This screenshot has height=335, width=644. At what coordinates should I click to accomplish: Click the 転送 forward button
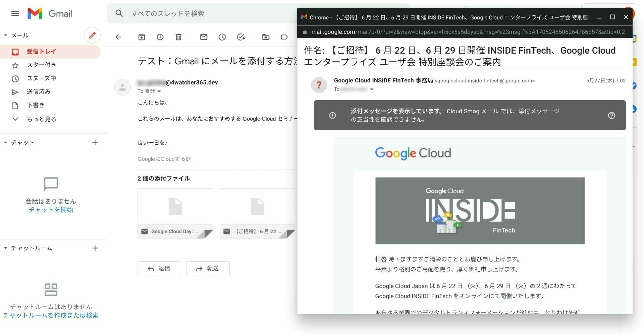(x=208, y=269)
